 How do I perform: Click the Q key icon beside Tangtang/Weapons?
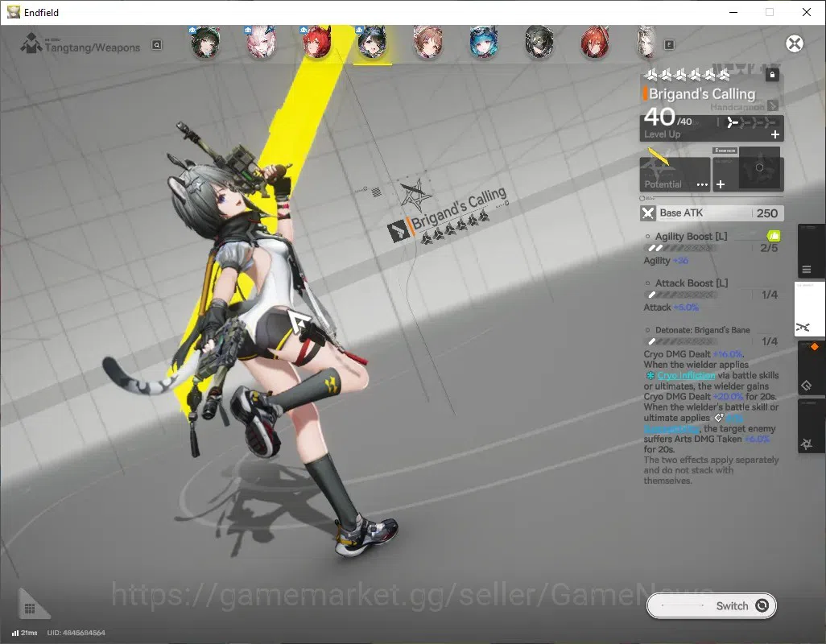pos(156,45)
